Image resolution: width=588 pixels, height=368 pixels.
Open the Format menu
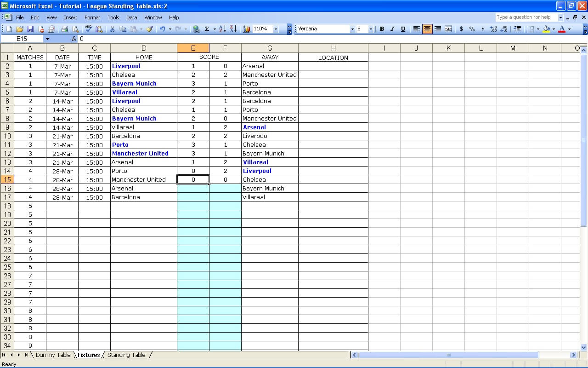(92, 17)
